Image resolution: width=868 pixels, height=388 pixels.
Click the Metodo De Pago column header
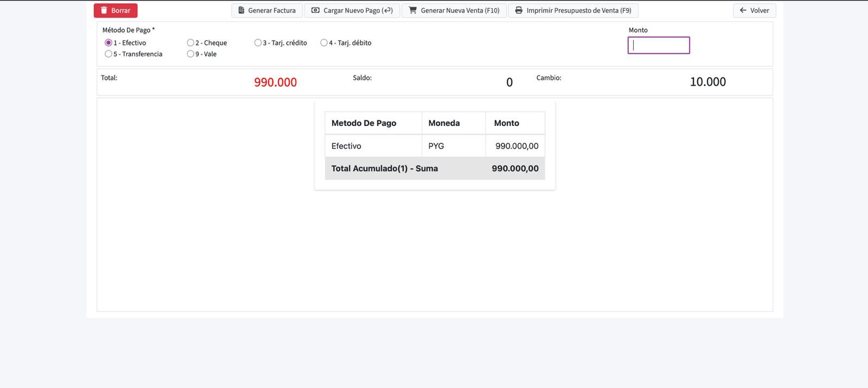(364, 123)
